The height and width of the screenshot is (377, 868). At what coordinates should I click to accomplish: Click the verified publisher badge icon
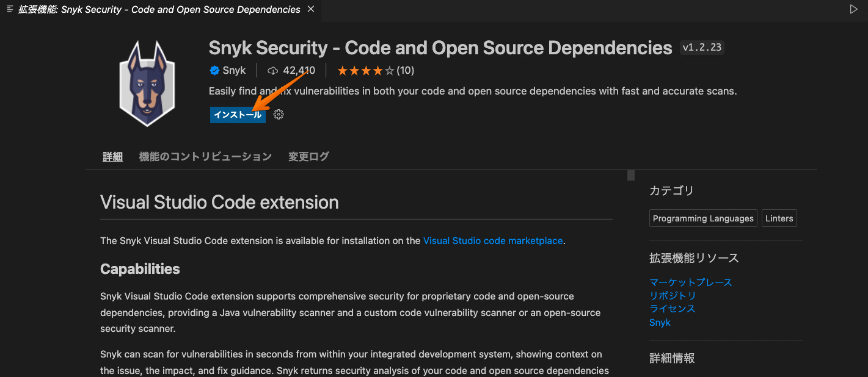pyautogui.click(x=214, y=71)
